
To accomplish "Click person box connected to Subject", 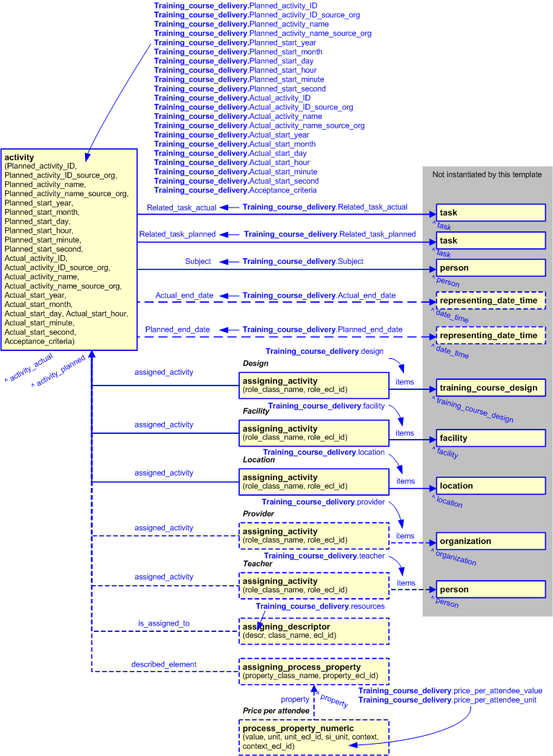I will click(491, 268).
